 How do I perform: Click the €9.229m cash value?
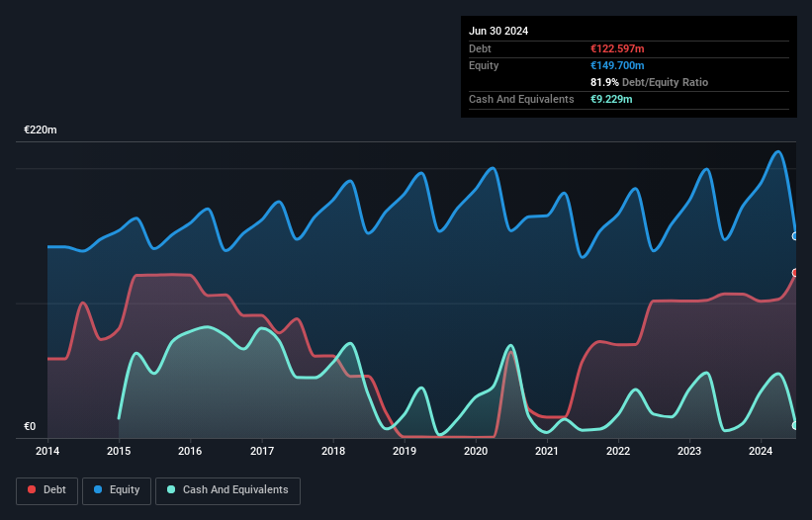[x=611, y=99]
